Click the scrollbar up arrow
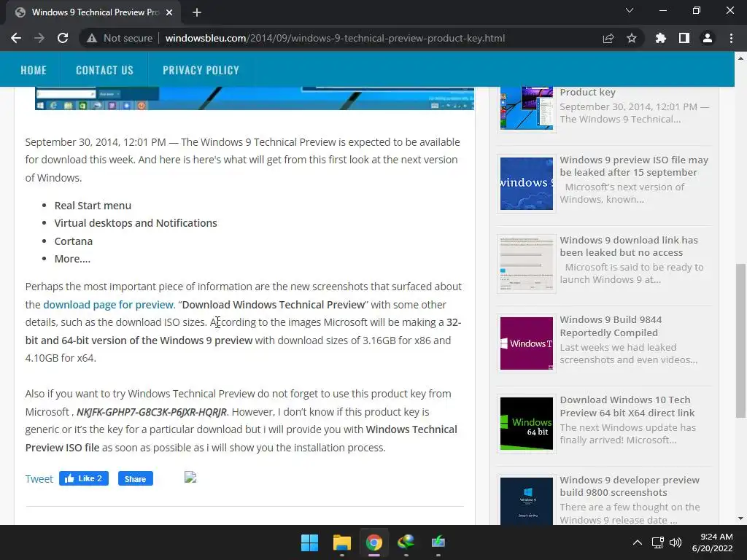 click(740, 58)
